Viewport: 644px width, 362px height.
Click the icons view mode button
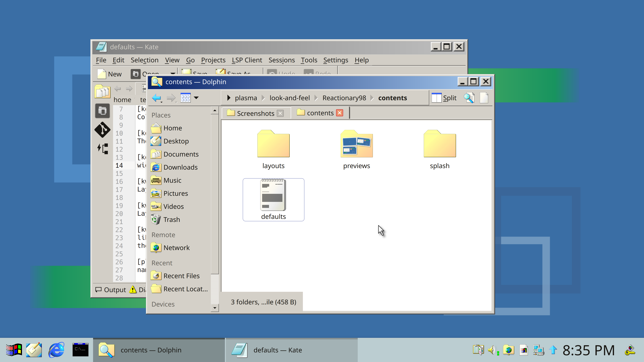tap(185, 98)
